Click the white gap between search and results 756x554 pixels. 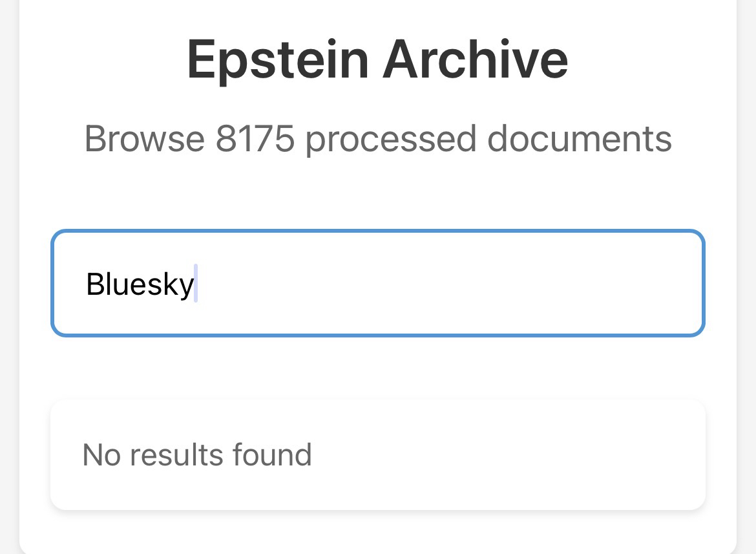(x=377, y=368)
